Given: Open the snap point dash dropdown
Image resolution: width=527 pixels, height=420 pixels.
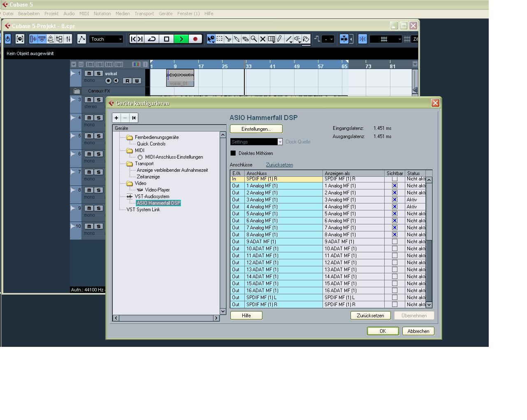Looking at the screenshot, I should 328,39.
